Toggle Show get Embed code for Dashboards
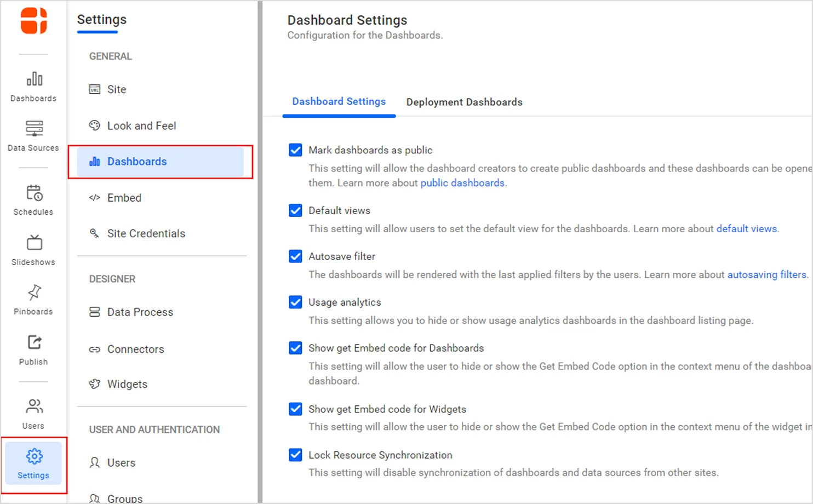The image size is (813, 504). click(x=295, y=348)
